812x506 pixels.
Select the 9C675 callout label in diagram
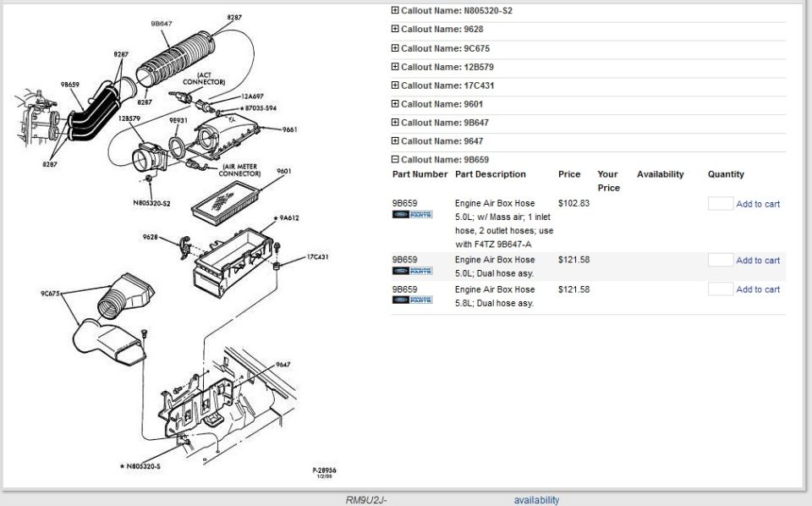50,294
